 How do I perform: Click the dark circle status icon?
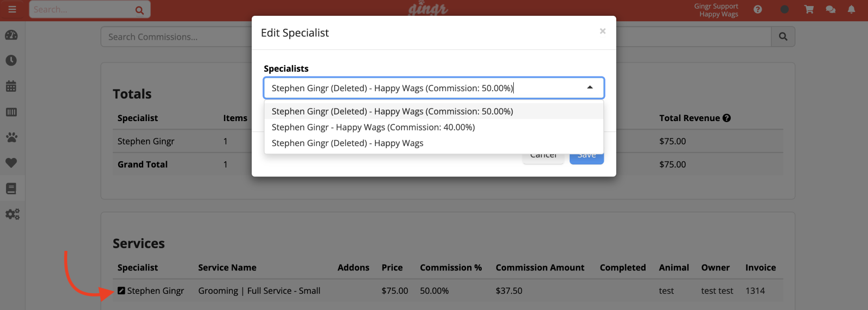point(784,9)
